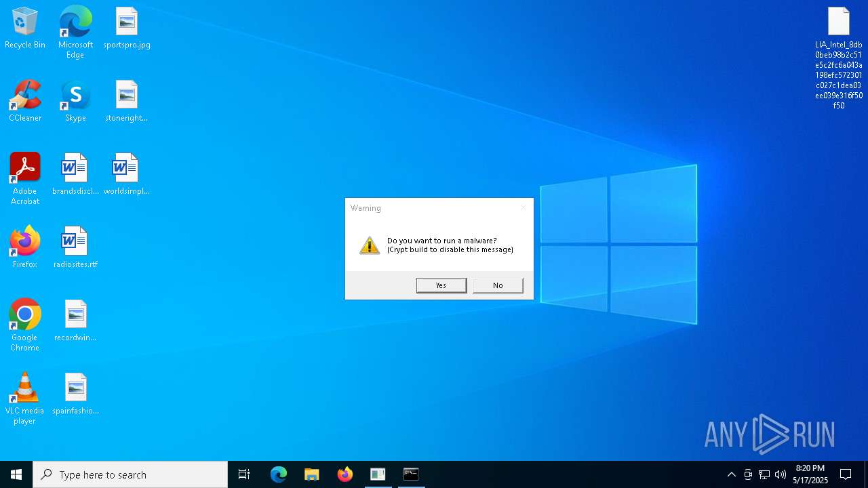The height and width of the screenshot is (488, 868).
Task: Select the worldsimpl Word document icon
Action: pos(127,174)
